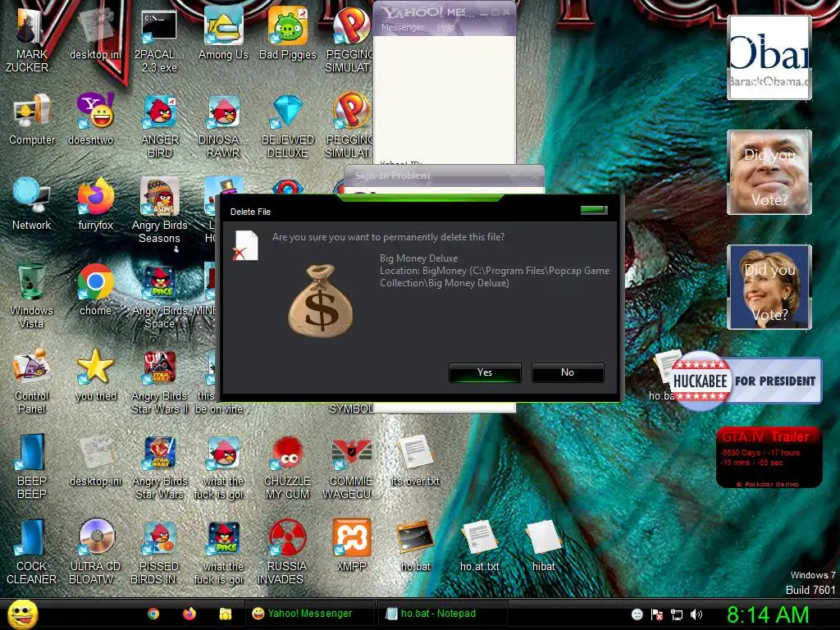This screenshot has width=840, height=630.
Task: Select the Angry Birds Seasons icon
Action: click(160, 210)
